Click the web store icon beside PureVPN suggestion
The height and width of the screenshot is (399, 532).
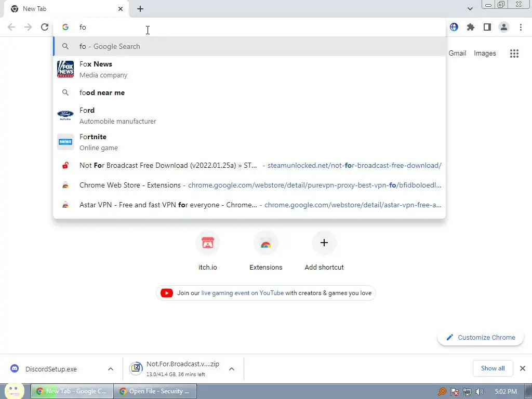65,185
